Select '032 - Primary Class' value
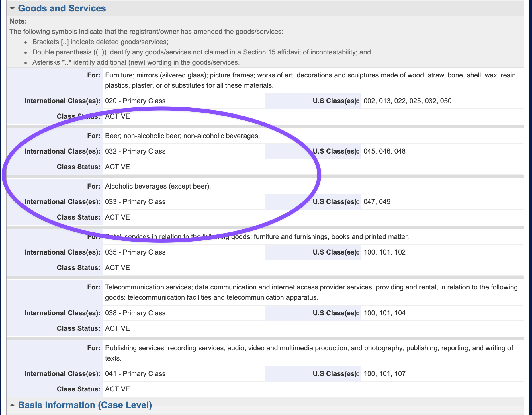 pyautogui.click(x=135, y=151)
